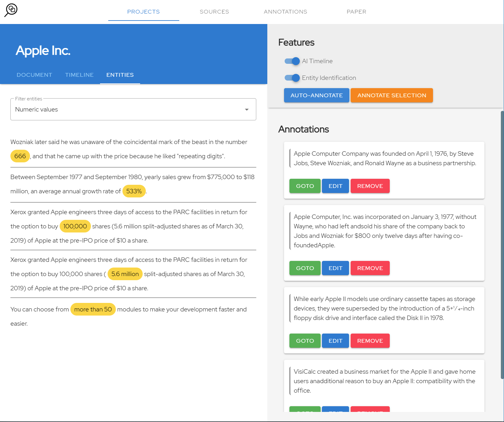
Task: Click the highlighted entity more than 50
Action: (93, 309)
